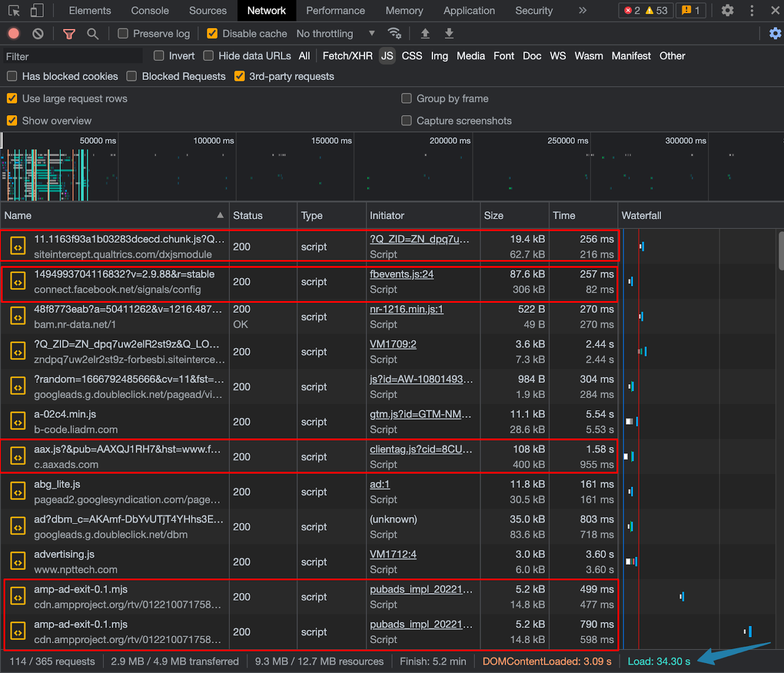Show All request types
Image resolution: width=784 pixels, height=673 pixels.
tap(304, 56)
